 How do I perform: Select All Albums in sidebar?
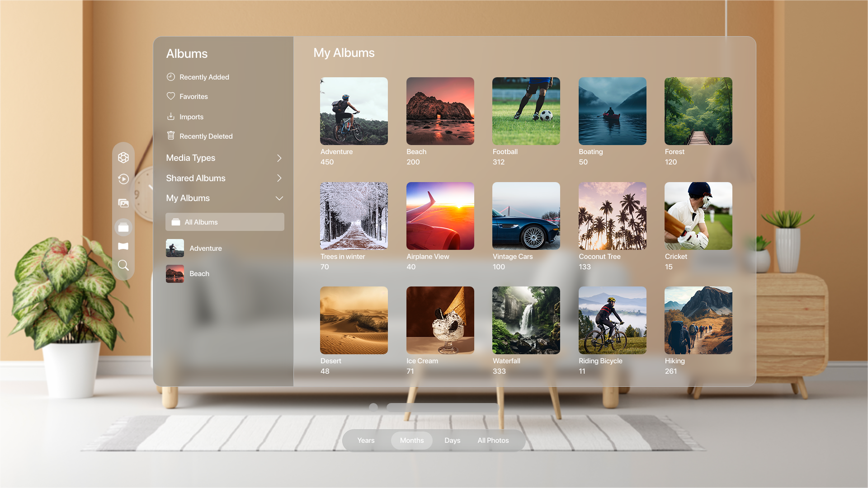tap(225, 222)
